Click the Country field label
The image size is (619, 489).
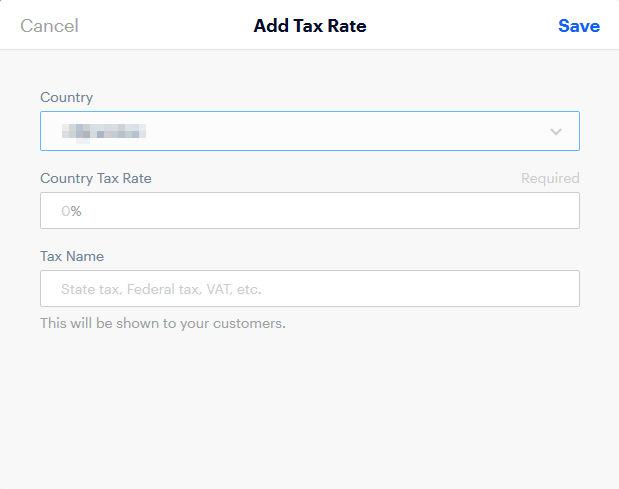(67, 97)
